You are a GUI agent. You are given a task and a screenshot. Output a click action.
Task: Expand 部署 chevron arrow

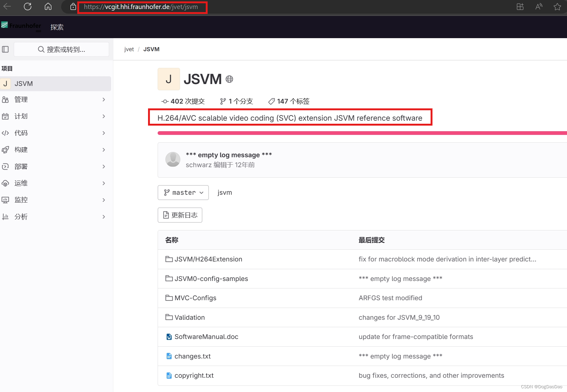(x=104, y=167)
